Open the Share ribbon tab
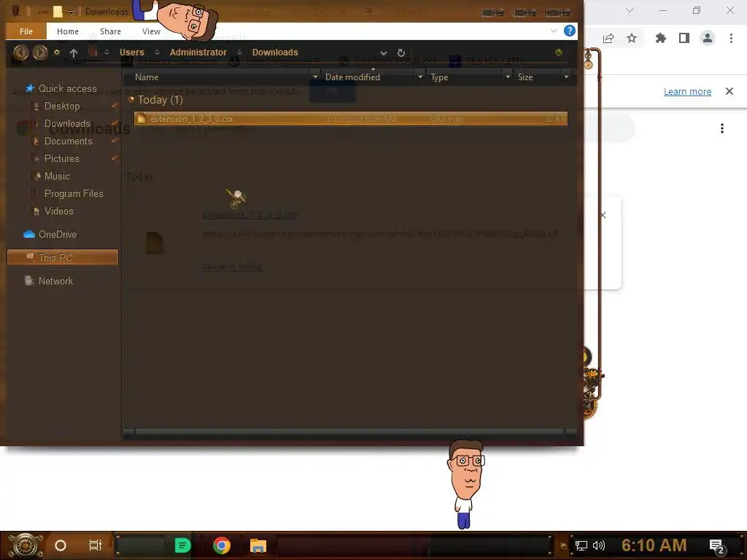This screenshot has height=560, width=747. [110, 31]
